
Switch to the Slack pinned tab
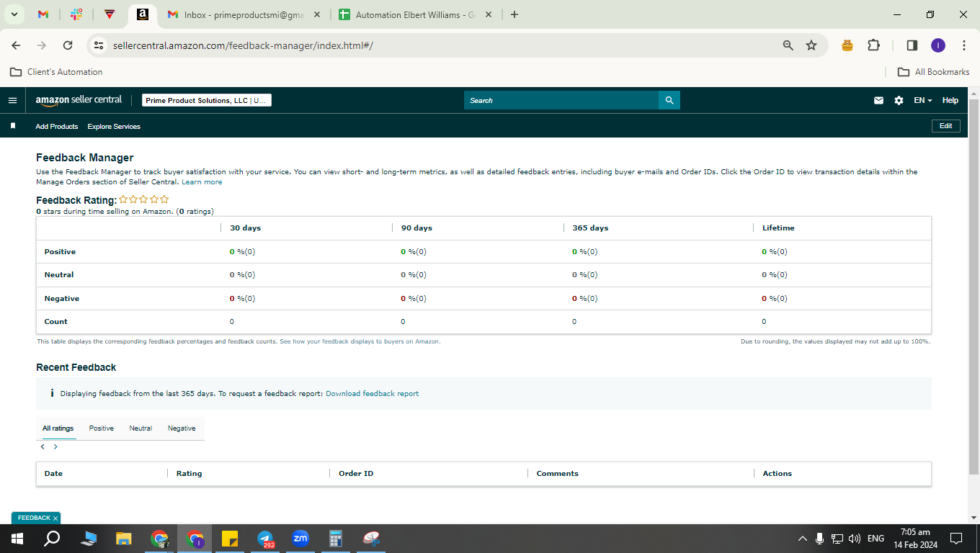76,14
